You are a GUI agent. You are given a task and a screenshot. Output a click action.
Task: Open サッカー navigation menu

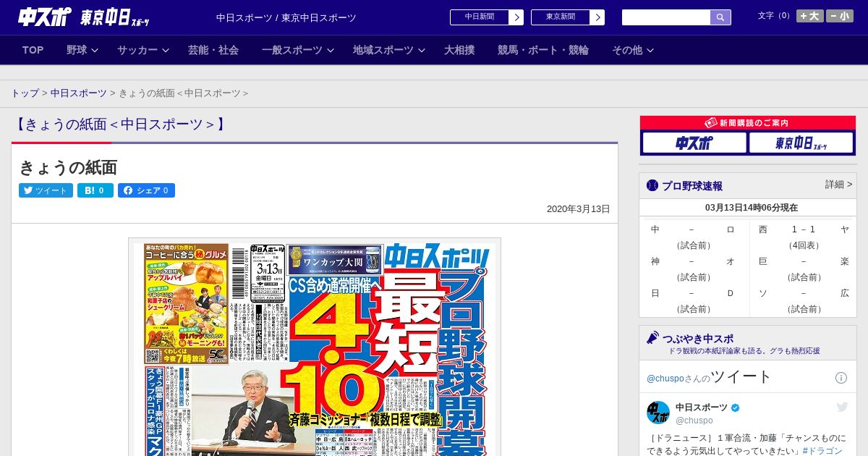coord(137,50)
